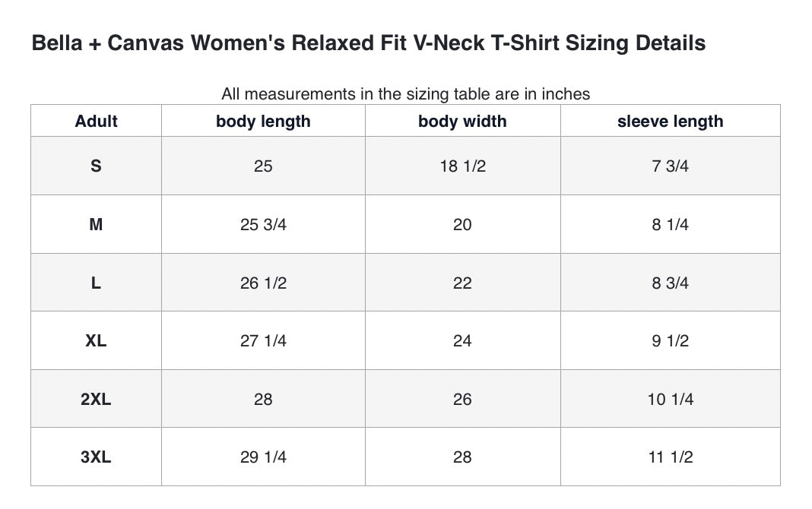Select the 11 1/2 sleeve length value

coord(670,457)
